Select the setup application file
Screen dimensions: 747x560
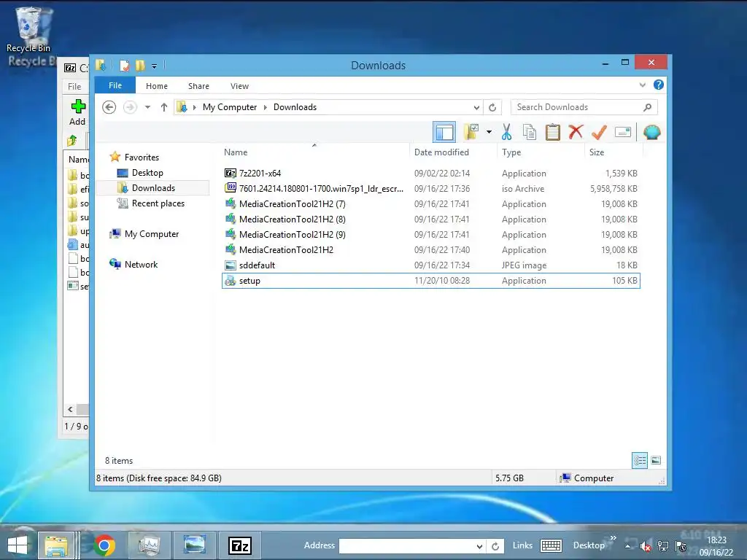click(x=430, y=281)
